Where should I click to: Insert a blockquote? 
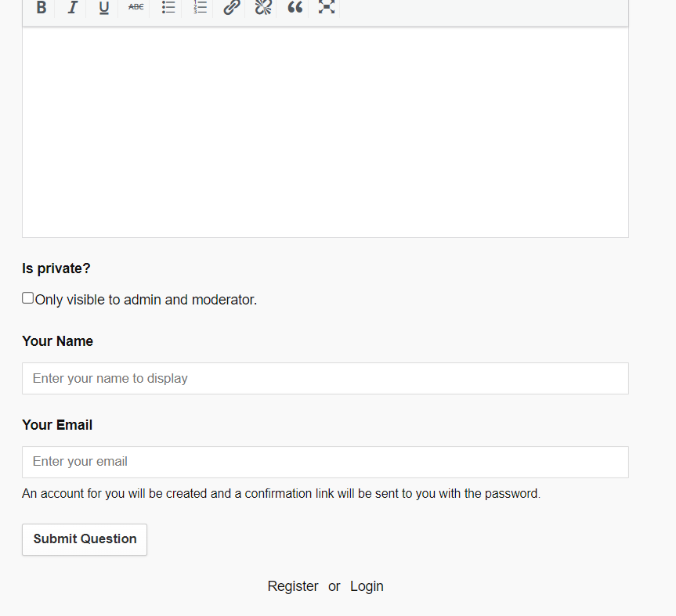tap(295, 7)
